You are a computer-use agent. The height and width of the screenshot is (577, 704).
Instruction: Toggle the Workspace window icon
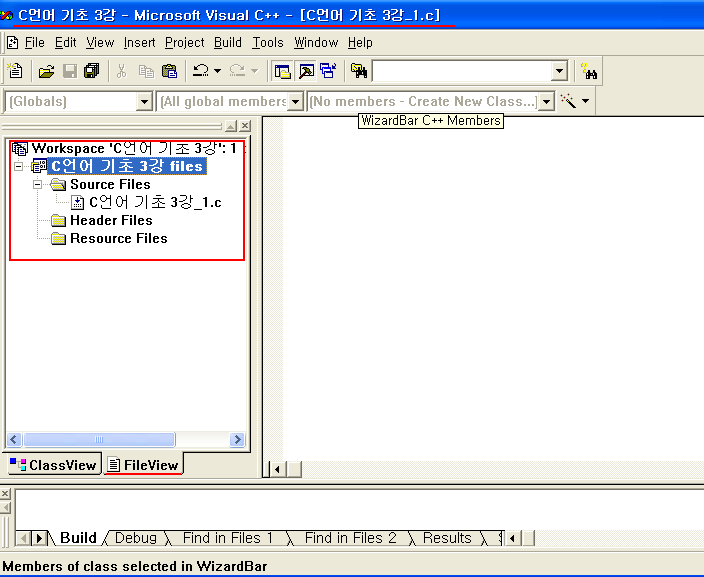(x=282, y=71)
